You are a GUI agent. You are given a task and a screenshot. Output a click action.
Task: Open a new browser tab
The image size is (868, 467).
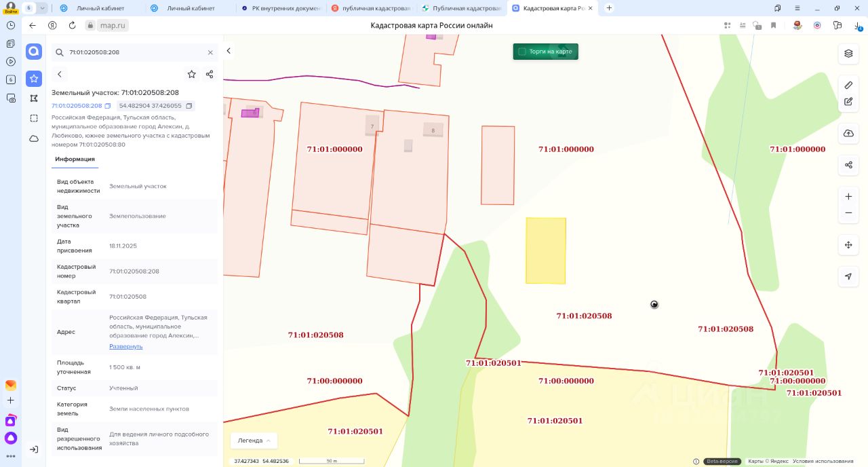point(609,8)
